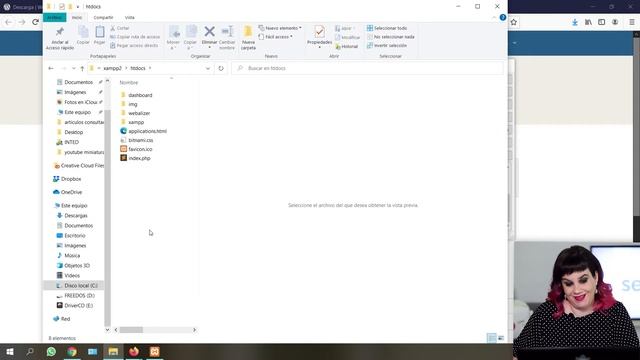Switch to the Inicio tab
The image size is (640, 360).
tap(77, 18)
